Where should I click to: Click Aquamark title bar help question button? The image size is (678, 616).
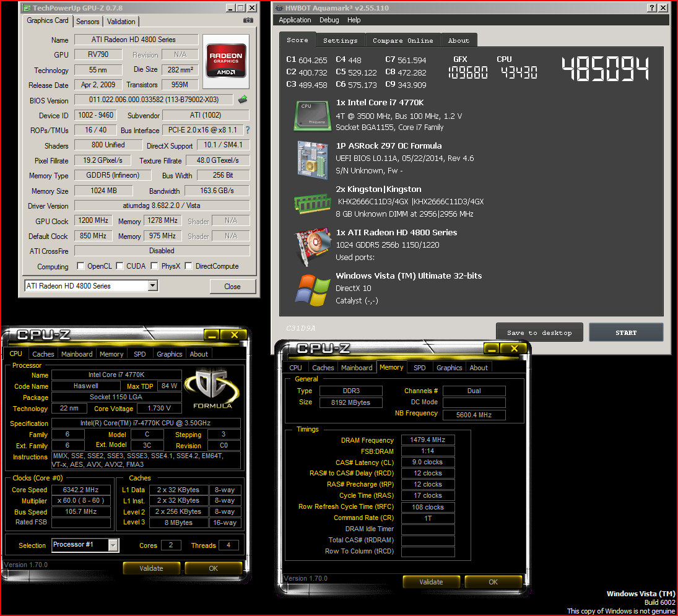point(651,8)
